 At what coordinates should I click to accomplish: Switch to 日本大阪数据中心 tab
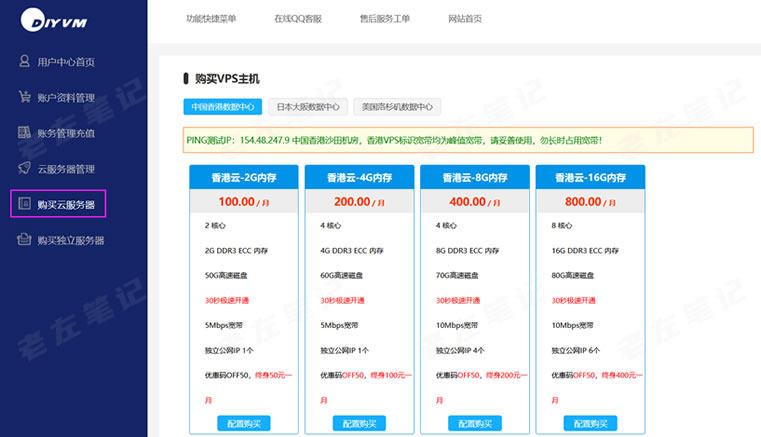coord(307,106)
